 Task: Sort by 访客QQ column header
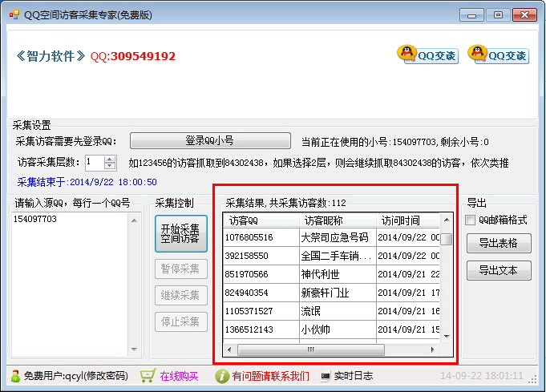261,220
